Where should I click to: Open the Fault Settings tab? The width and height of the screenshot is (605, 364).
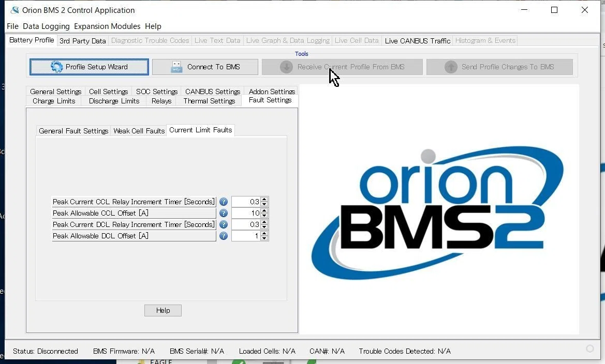pyautogui.click(x=270, y=100)
